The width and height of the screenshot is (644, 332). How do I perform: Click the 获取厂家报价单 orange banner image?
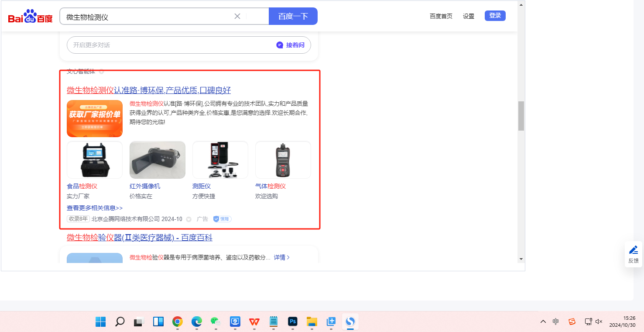click(95, 119)
